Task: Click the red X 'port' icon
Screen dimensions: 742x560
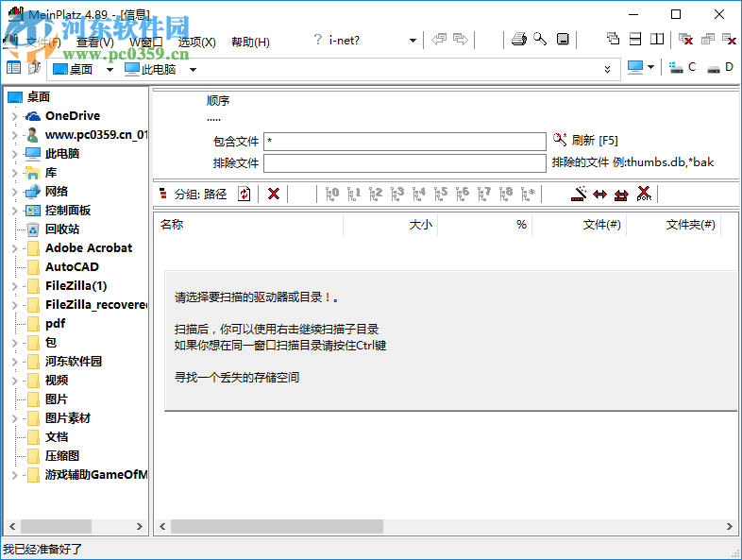Action: coord(644,194)
